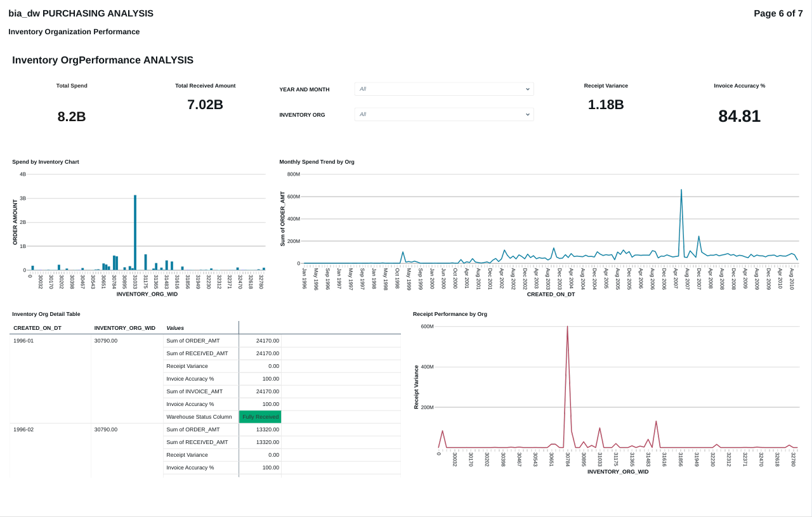
Task: Select the tallest peak in Receipt Performance chart
Action: (567, 328)
